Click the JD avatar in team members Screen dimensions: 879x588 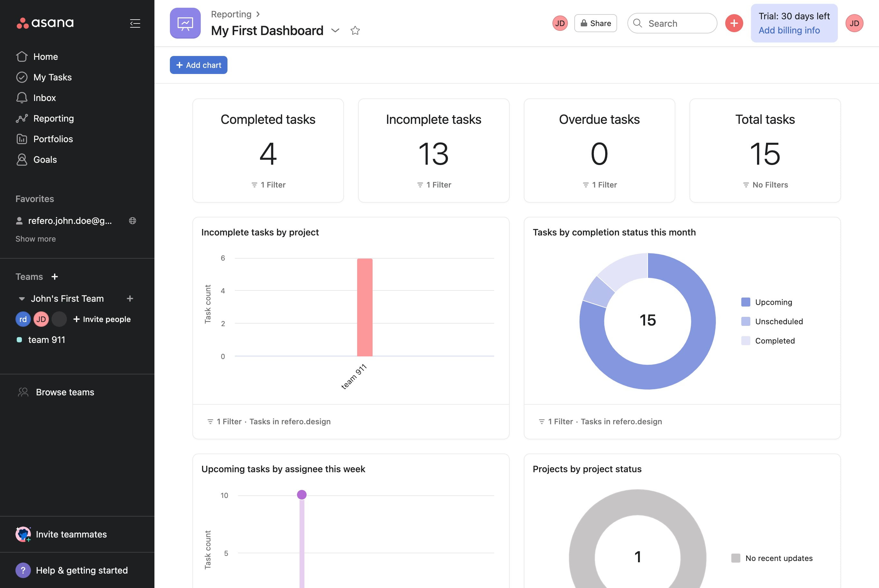click(41, 319)
